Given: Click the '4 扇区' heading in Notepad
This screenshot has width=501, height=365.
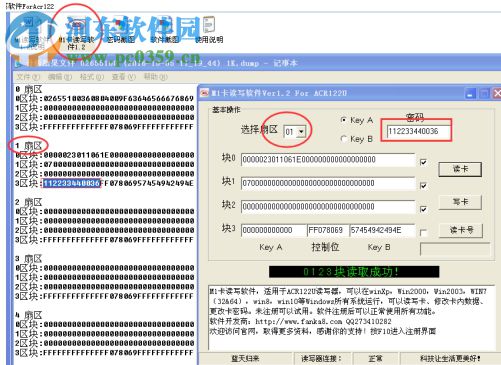Looking at the screenshot, I should (x=29, y=315).
